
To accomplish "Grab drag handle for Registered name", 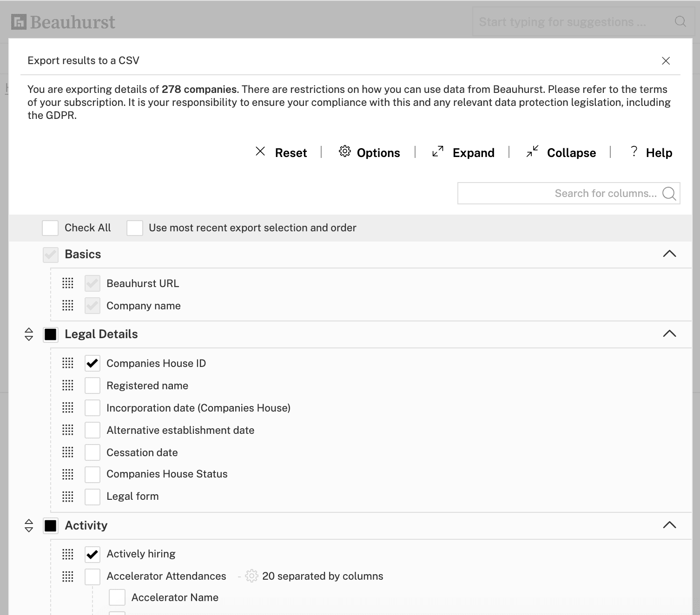I will tap(68, 385).
